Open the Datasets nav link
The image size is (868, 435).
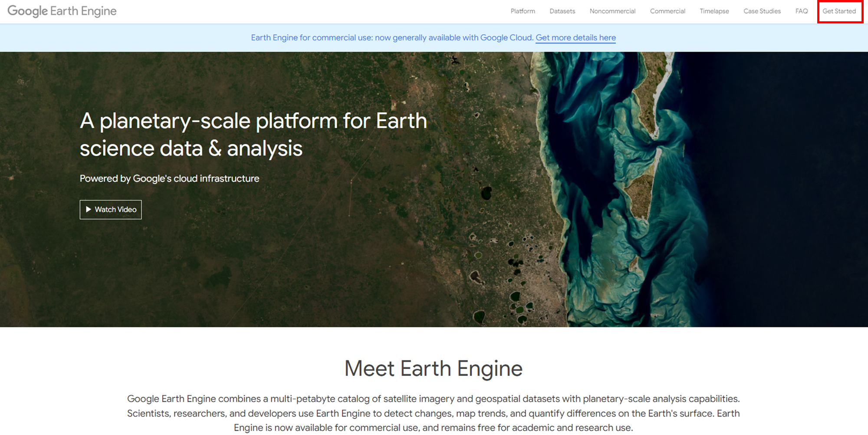(562, 11)
